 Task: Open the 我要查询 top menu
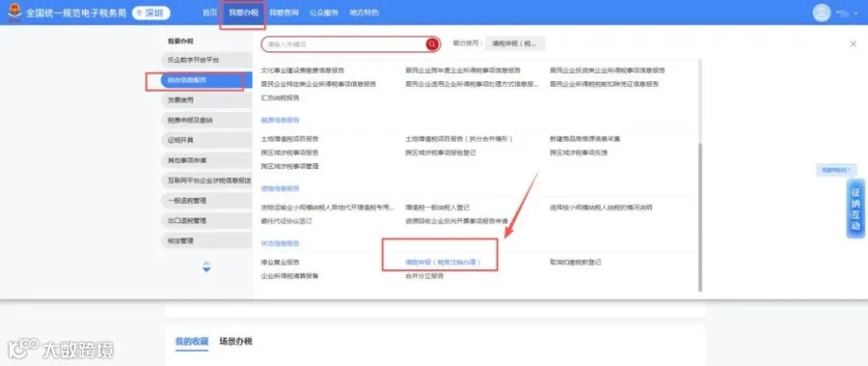[x=284, y=13]
